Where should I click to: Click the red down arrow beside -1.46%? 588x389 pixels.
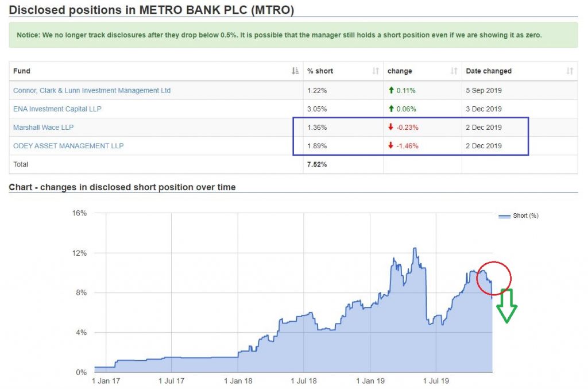pyautogui.click(x=390, y=145)
